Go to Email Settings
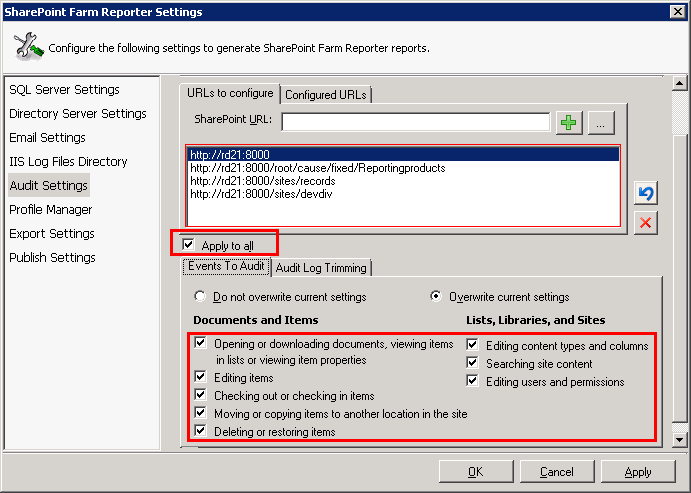 click(47, 137)
